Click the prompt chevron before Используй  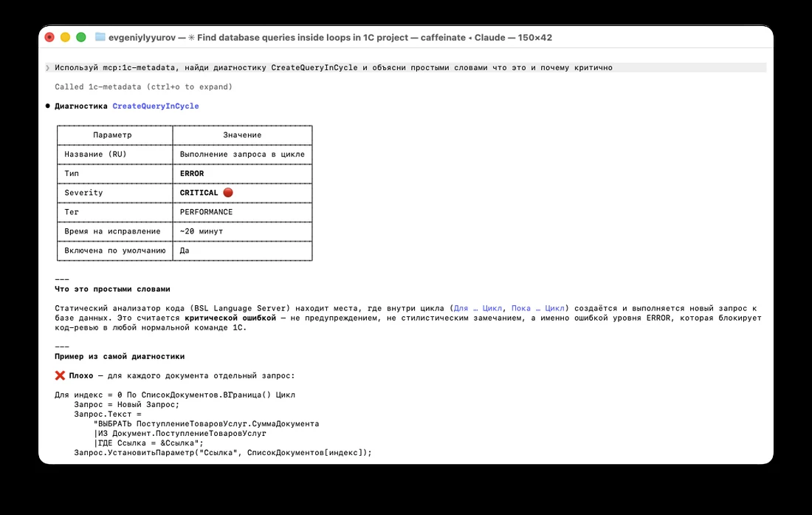point(47,68)
